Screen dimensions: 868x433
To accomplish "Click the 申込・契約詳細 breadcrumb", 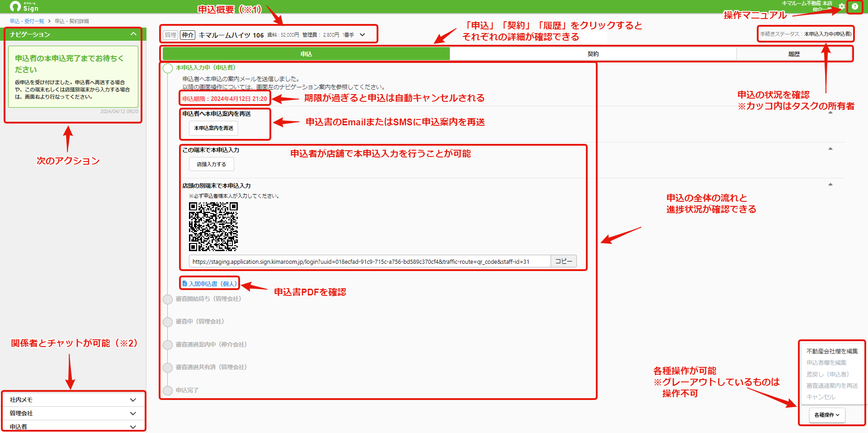I will (72, 21).
